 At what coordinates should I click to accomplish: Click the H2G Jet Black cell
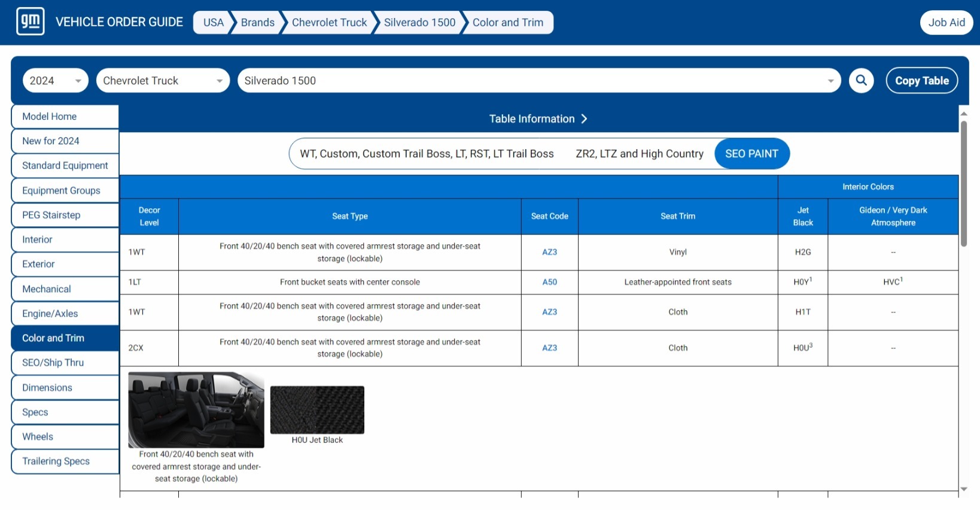[803, 252]
